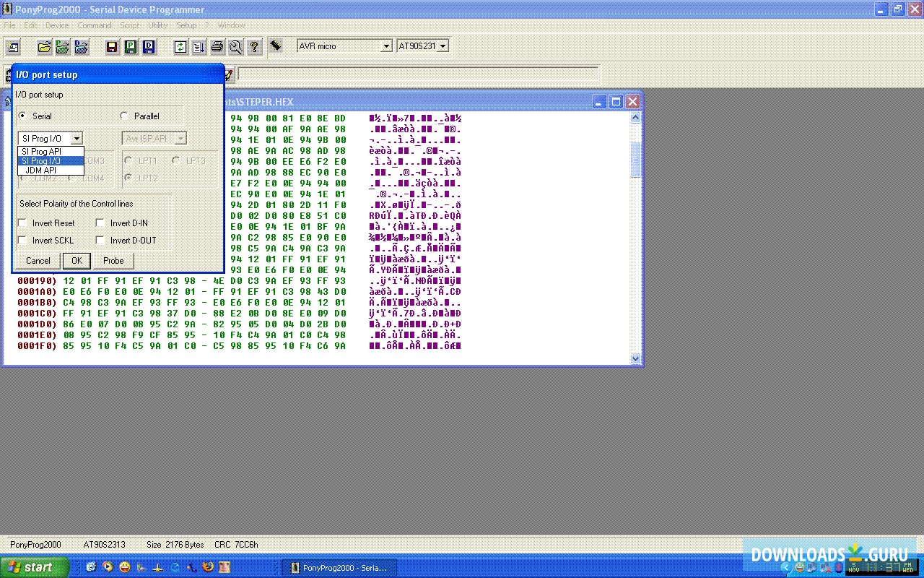Save data with blue D floppy icon
Viewport: 924px width, 578px height.
click(x=149, y=47)
